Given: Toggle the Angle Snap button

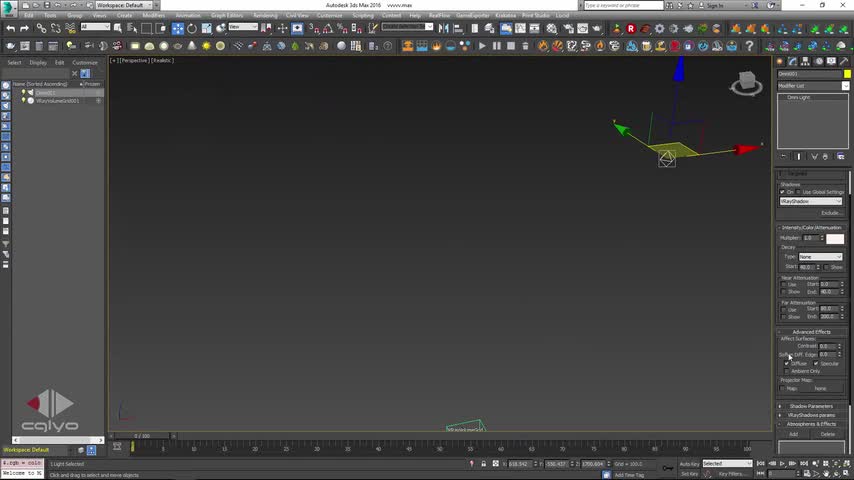Looking at the screenshot, I should [x=328, y=28].
